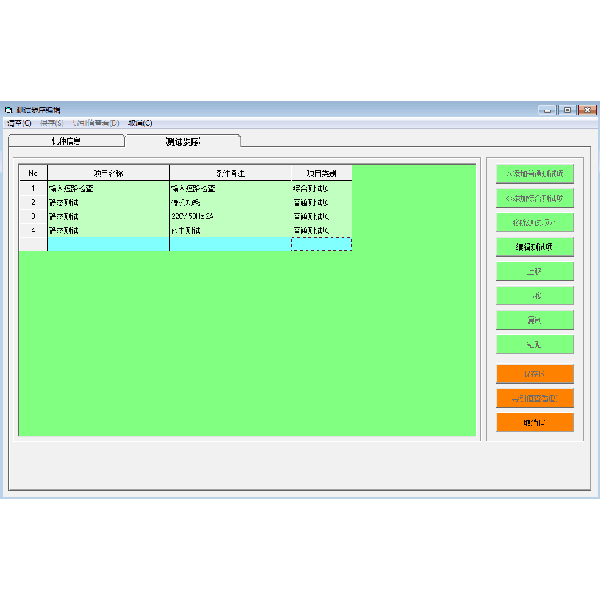
Task: Click the item name cell in row 2
Action: click(x=108, y=202)
